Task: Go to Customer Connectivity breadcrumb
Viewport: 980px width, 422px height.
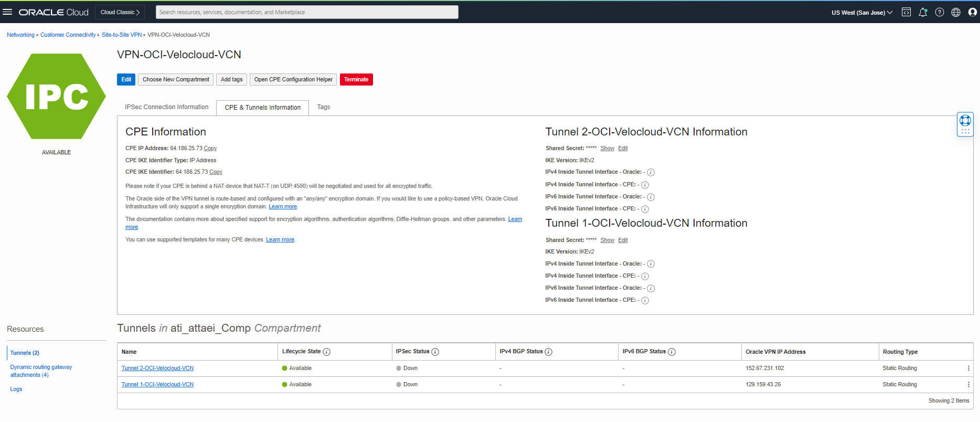Action: point(68,35)
